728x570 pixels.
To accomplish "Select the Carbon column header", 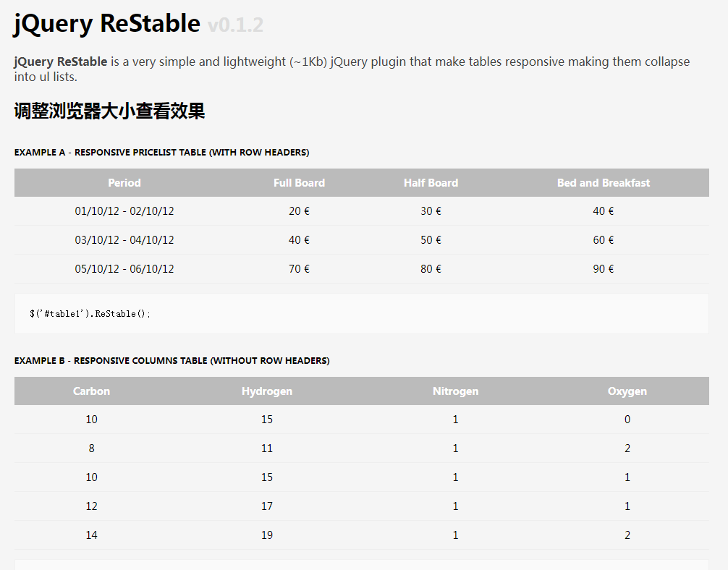I will pos(91,391).
